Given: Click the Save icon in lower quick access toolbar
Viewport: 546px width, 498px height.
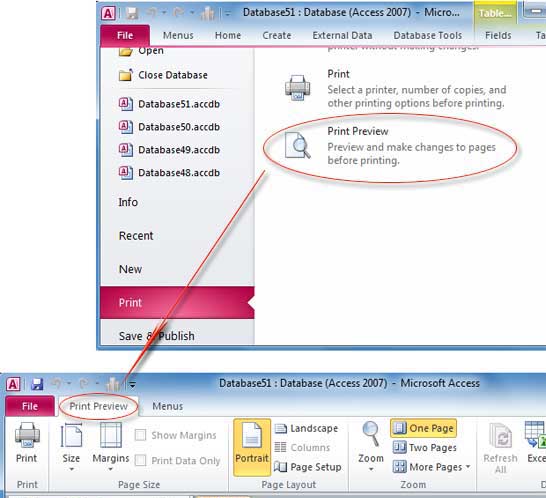Looking at the screenshot, I should 37,384.
